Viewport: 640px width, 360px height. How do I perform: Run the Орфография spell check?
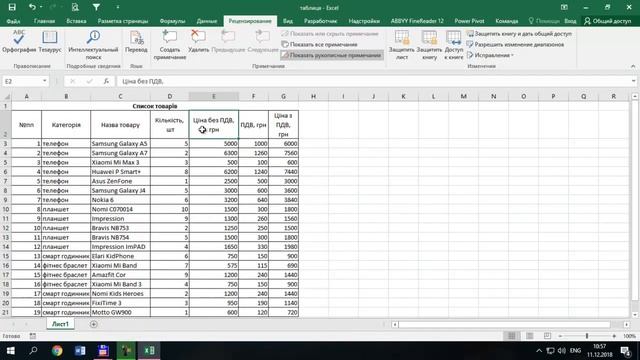[19, 42]
